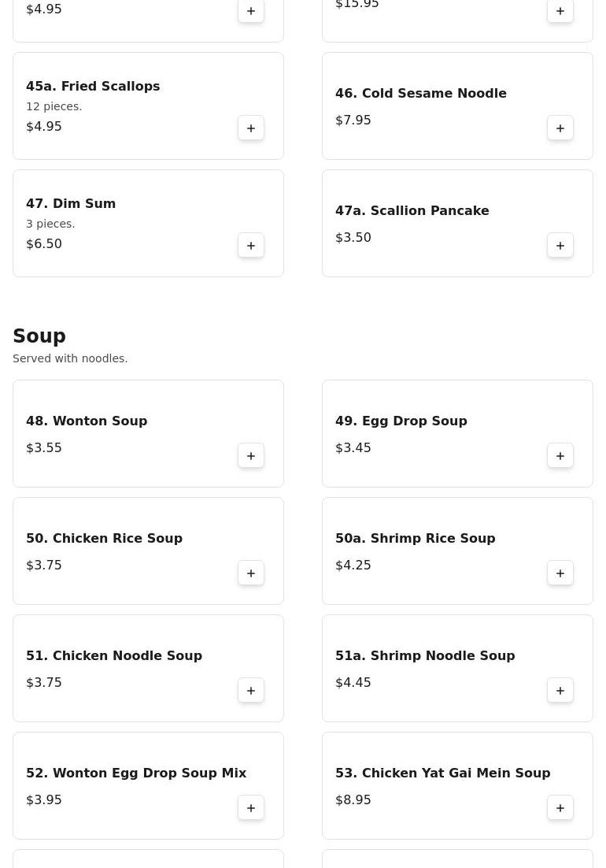This screenshot has width=606, height=868.
Task: Add Chicken Noodle Soup to cart
Action: click(251, 691)
